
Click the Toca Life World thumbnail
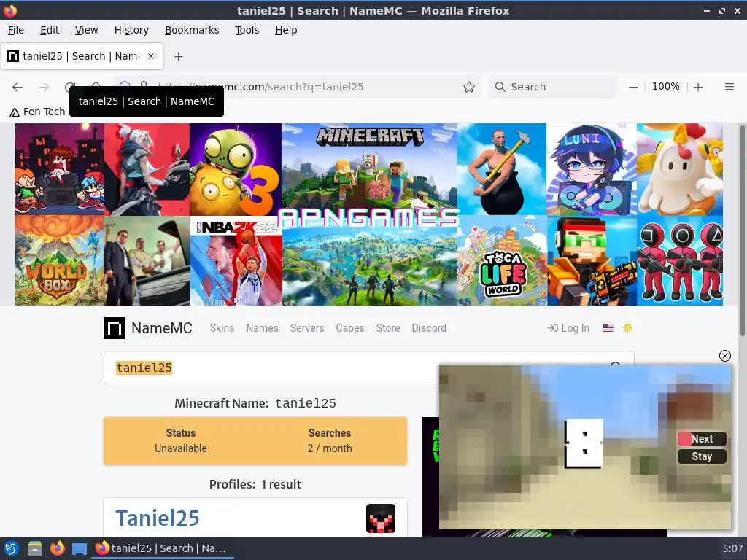pos(502,260)
